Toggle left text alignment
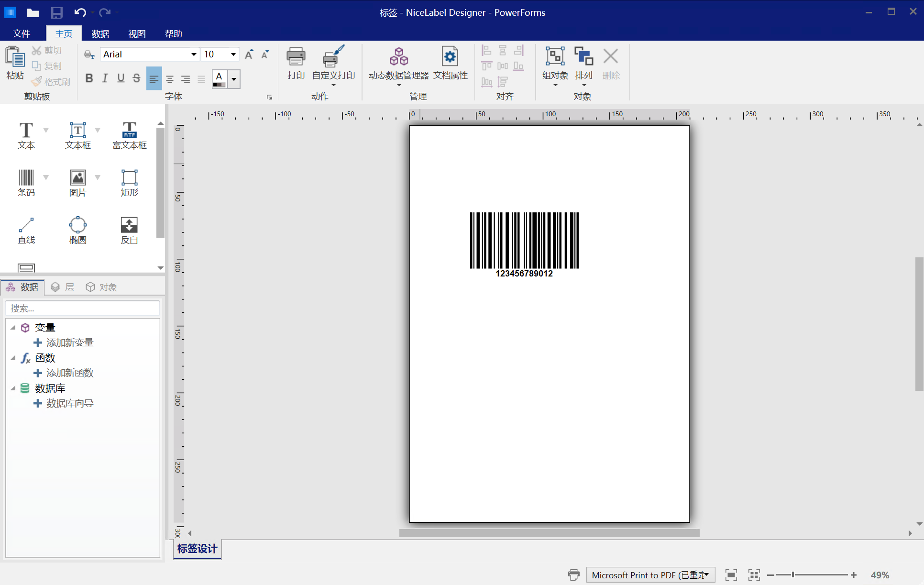This screenshot has height=585, width=924. 154,79
